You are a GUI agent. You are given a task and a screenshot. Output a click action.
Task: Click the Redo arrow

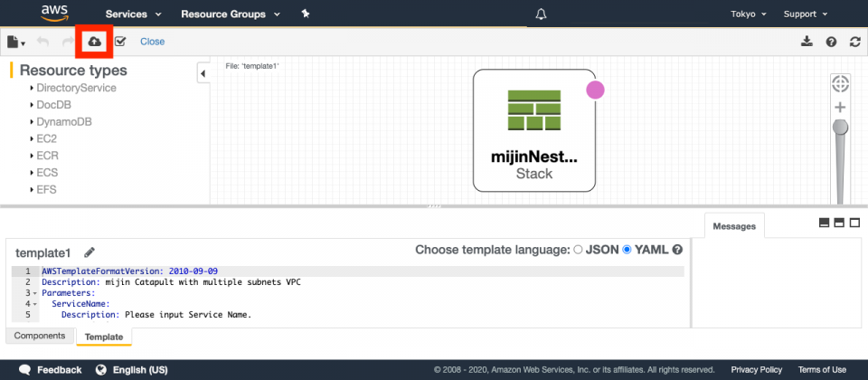[x=68, y=42]
